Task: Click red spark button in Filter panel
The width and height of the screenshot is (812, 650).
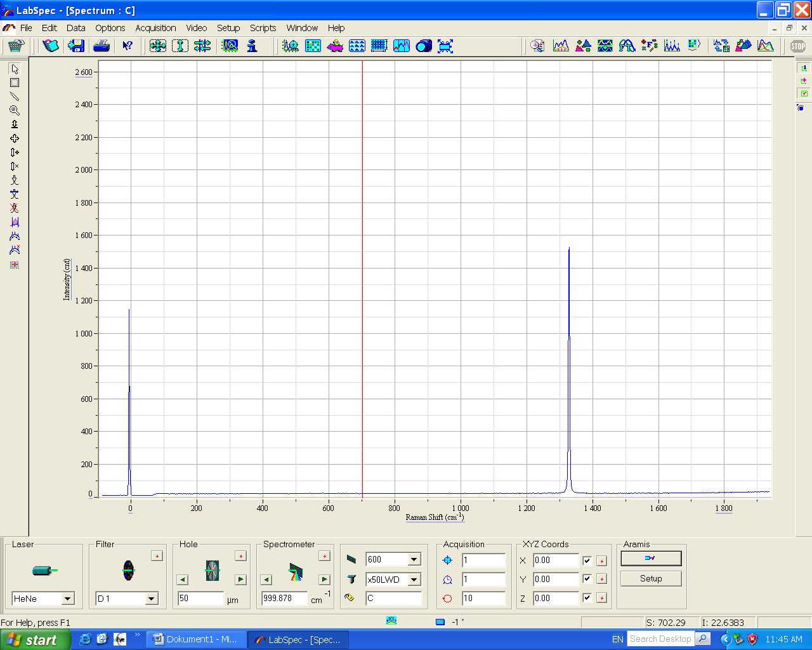Action: pyautogui.click(x=157, y=556)
